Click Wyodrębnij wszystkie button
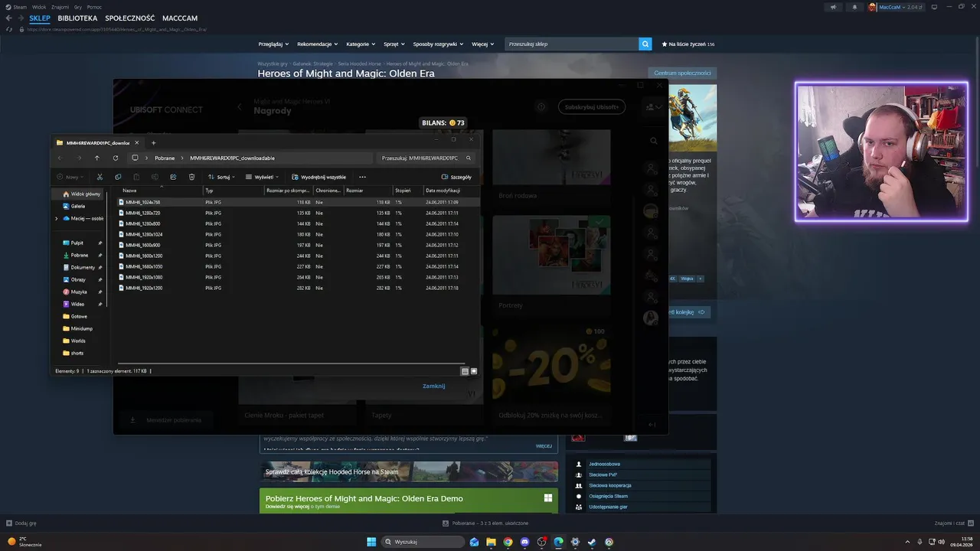 (x=318, y=177)
